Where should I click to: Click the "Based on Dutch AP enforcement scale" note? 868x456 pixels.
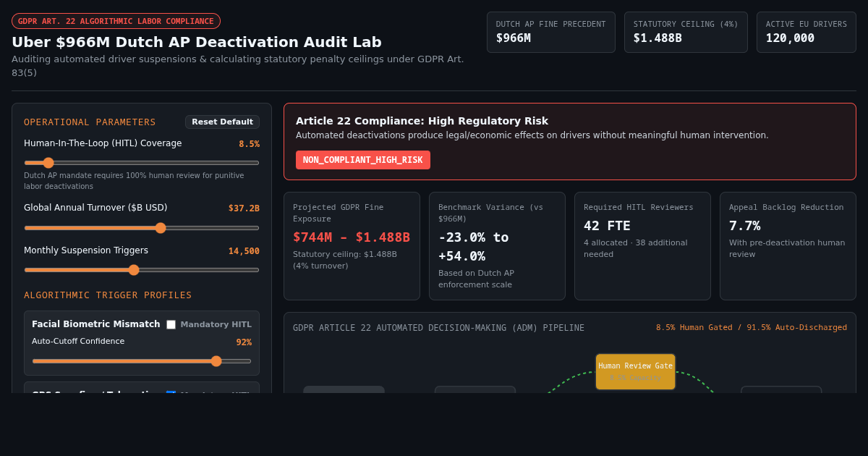[x=476, y=279]
